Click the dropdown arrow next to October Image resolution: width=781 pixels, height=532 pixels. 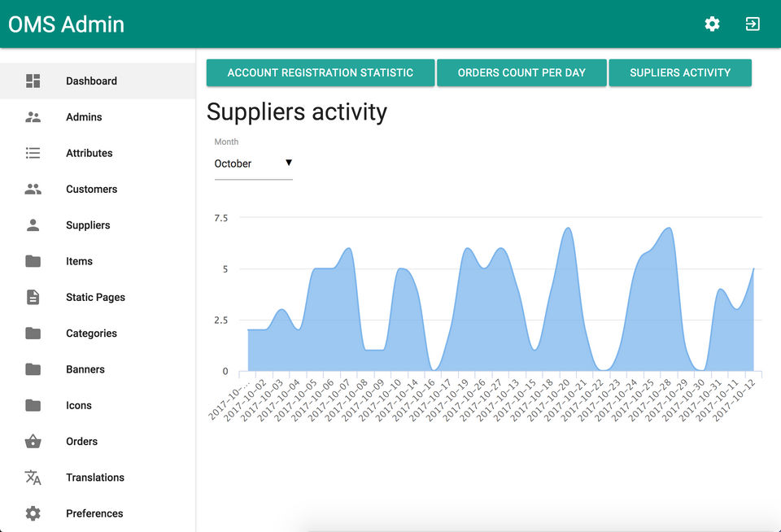(288, 163)
